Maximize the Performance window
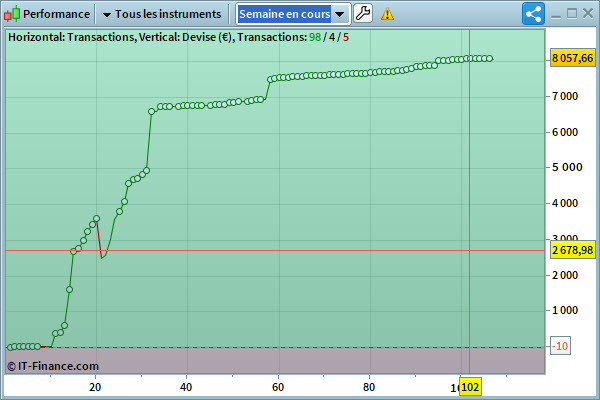The image size is (600, 400). (572, 14)
